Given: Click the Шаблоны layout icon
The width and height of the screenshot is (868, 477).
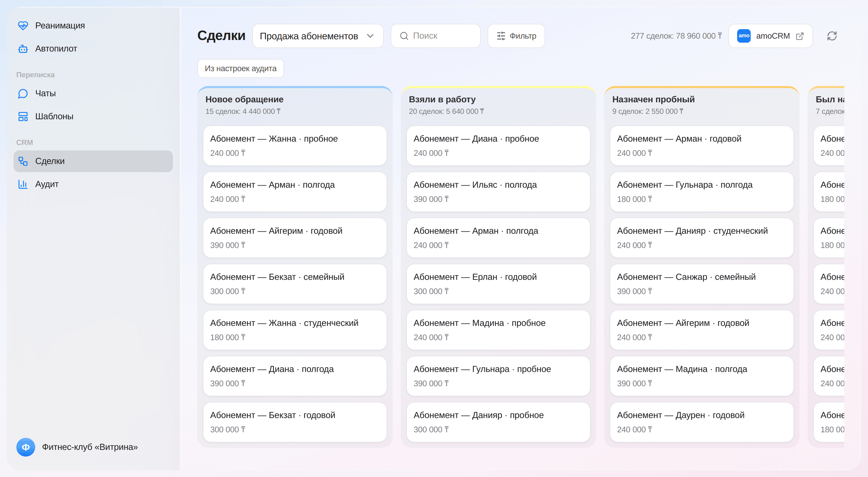Looking at the screenshot, I should coord(23,117).
